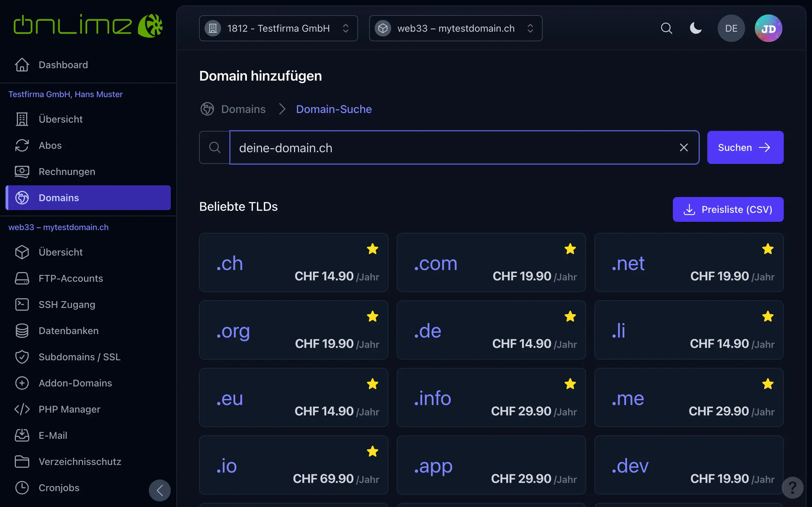Open Subdomains / SSL shield icon

coord(22,357)
